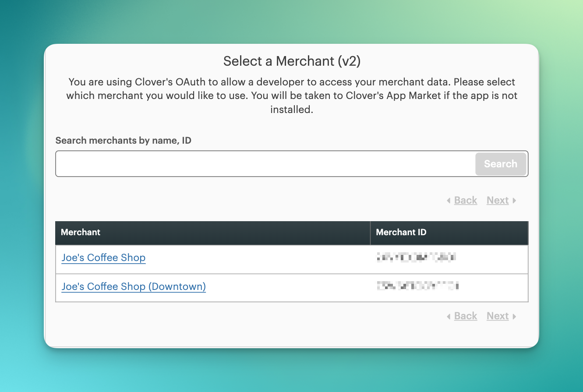Image resolution: width=583 pixels, height=392 pixels.
Task: Select Joe's Coffee Shop (Downtown) merchant
Action: pyautogui.click(x=134, y=286)
